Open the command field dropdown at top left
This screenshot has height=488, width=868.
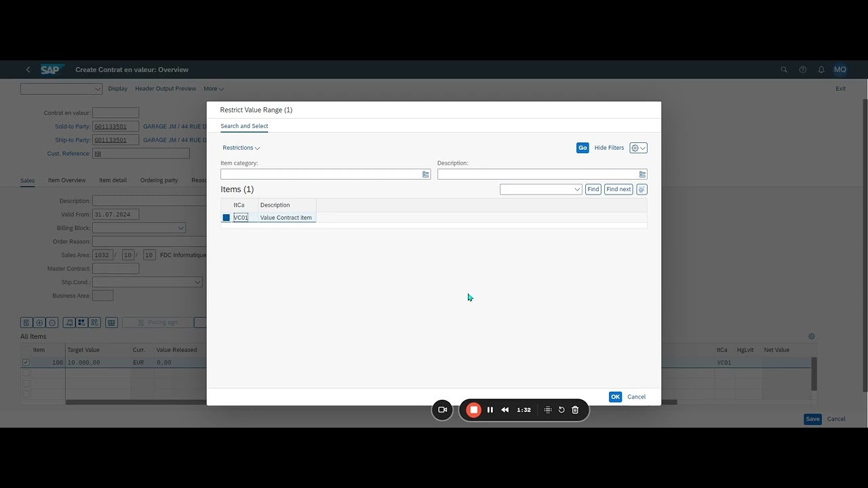98,89
